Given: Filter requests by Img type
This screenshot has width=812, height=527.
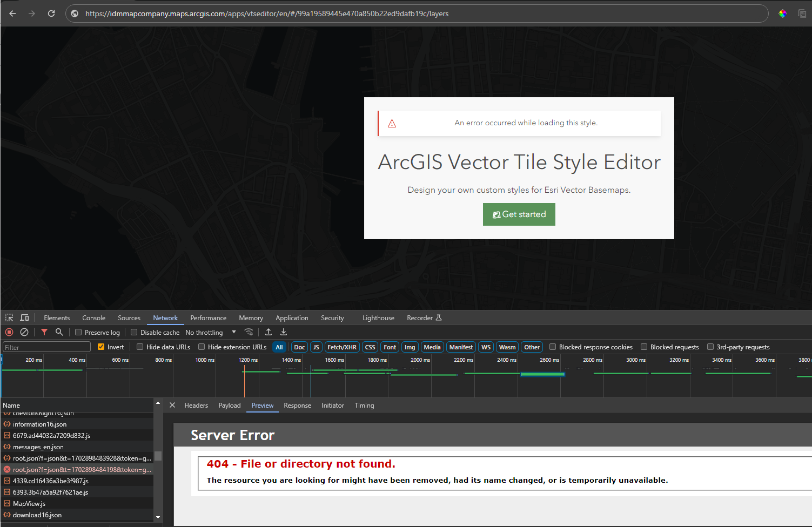Looking at the screenshot, I should 410,347.
